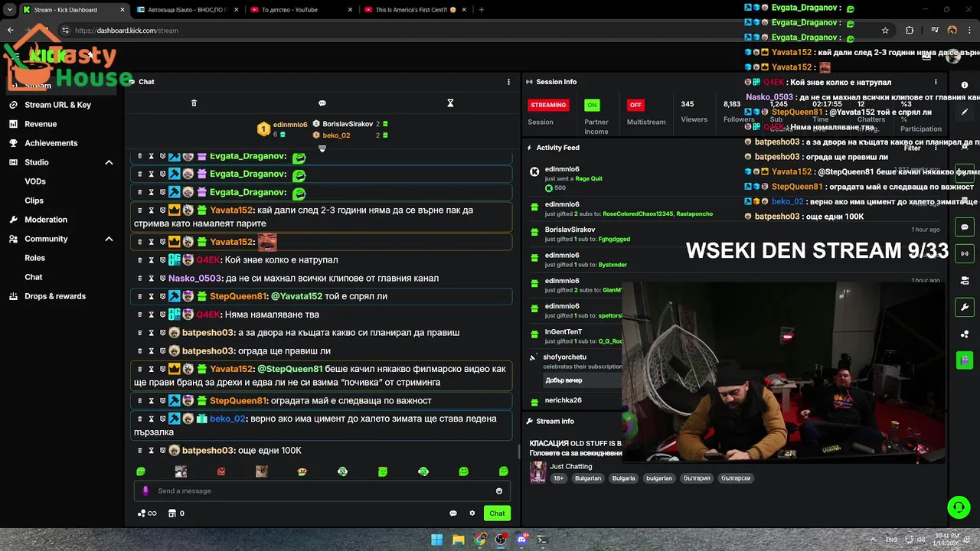
Task: Click shield icon beside batpesho03 'още едни 100K'
Action: click(162, 451)
